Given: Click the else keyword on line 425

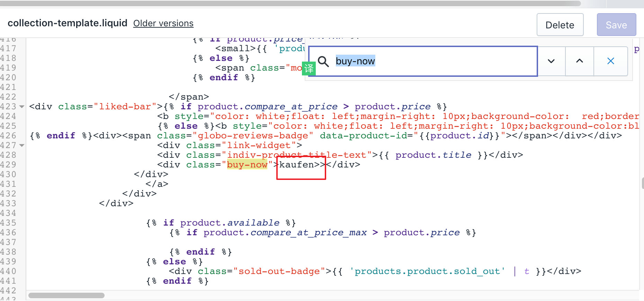Looking at the screenshot, I should pyautogui.click(x=186, y=126).
